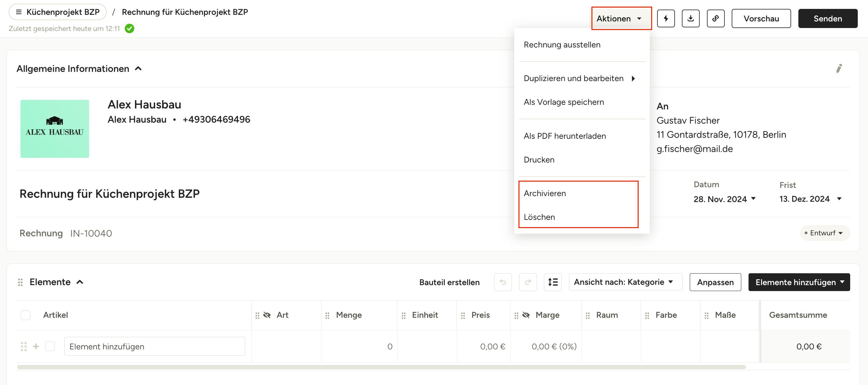Screen dimensions: 868x385
Task: Collapse the Elemente section
Action: pos(80,282)
